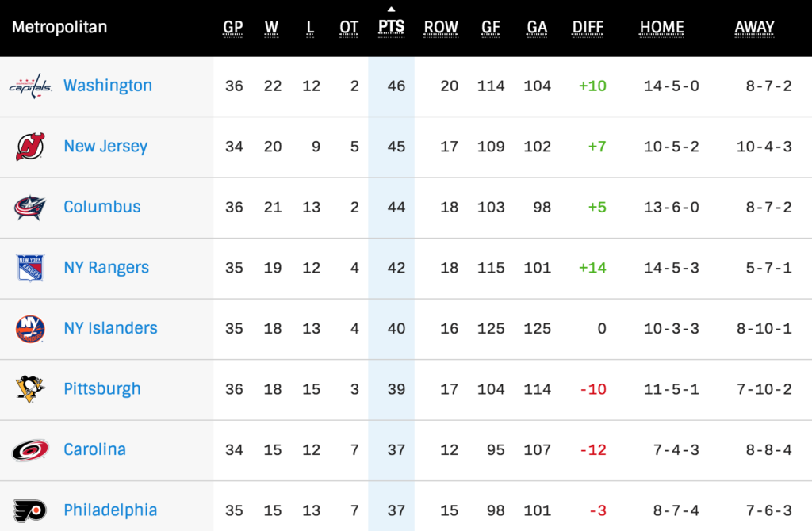Sort by GF goals-for column
The height and width of the screenshot is (531, 812).
pyautogui.click(x=491, y=27)
